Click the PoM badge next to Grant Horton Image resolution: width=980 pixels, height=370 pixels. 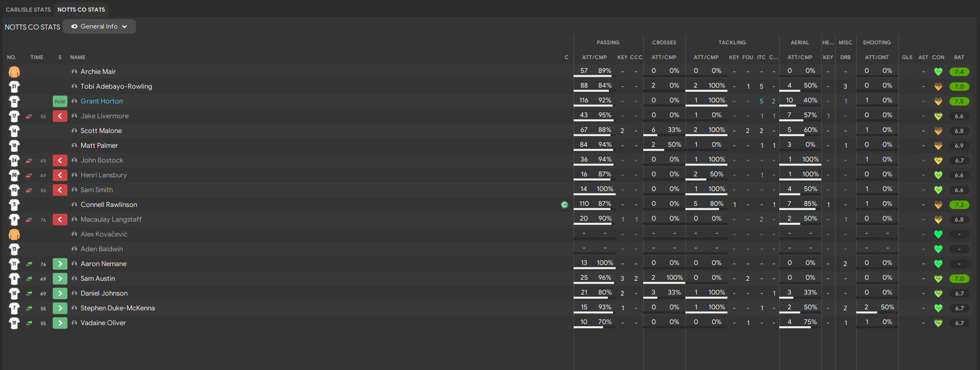click(x=60, y=101)
